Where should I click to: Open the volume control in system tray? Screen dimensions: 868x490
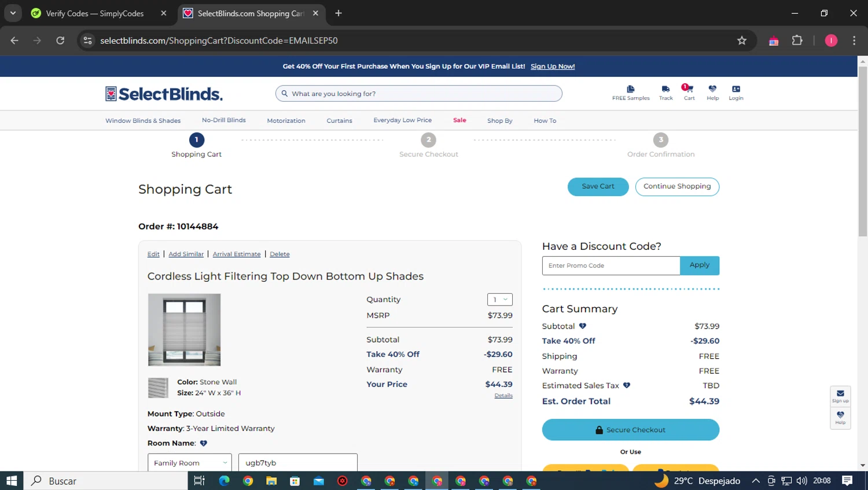point(801,481)
